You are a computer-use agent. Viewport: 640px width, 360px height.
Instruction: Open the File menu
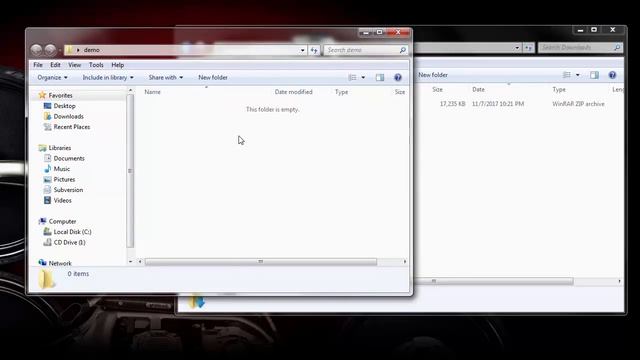(x=38, y=65)
